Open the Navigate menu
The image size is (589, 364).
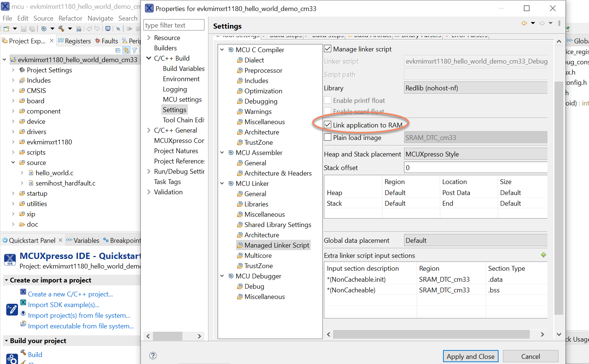click(x=100, y=18)
